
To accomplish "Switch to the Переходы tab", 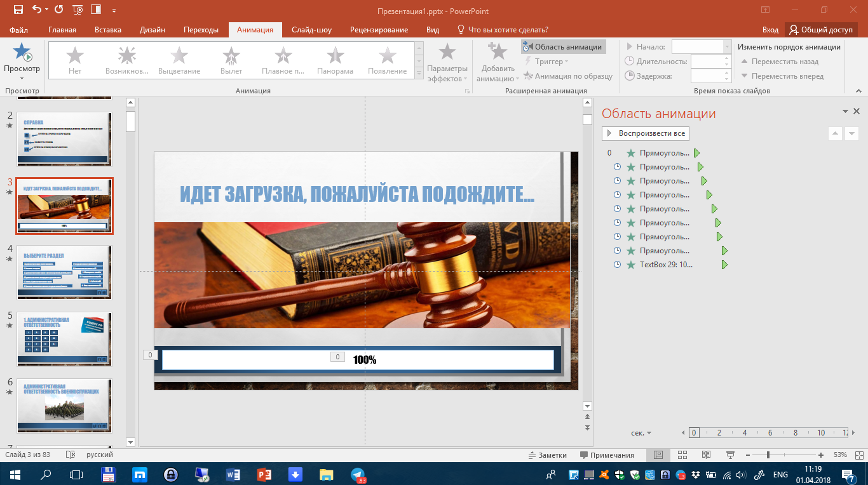I will click(201, 30).
